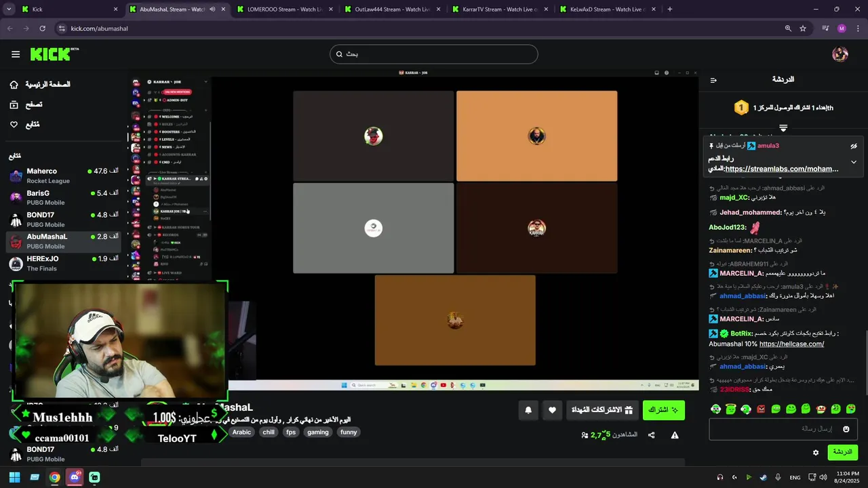Select the Arabic tag
The width and height of the screenshot is (868, 488).
point(241,432)
